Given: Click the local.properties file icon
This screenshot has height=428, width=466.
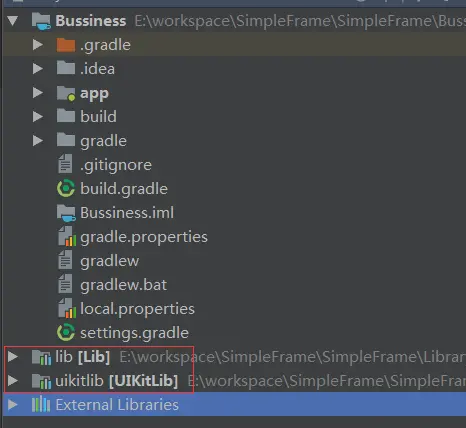Looking at the screenshot, I should click(x=67, y=308).
